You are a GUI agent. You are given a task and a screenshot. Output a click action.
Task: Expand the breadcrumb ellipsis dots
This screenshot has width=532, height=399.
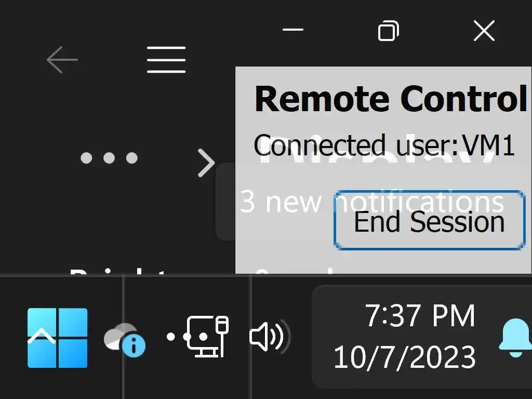coord(109,158)
